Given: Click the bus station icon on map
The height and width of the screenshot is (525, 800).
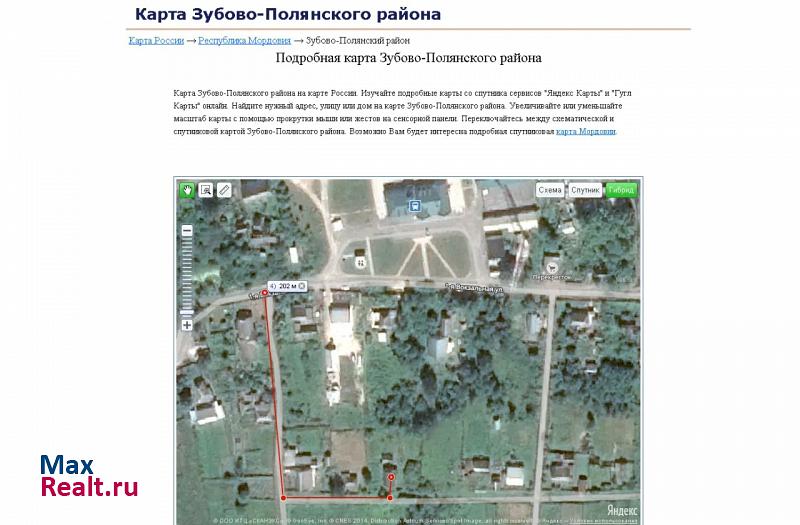Looking at the screenshot, I should [x=415, y=206].
